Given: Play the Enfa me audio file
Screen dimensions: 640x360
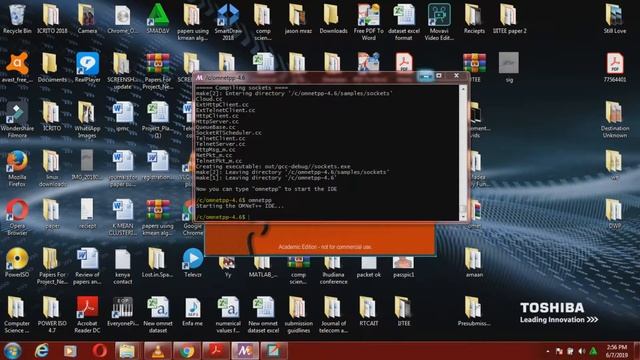Looking at the screenshot, I should coord(193,311).
